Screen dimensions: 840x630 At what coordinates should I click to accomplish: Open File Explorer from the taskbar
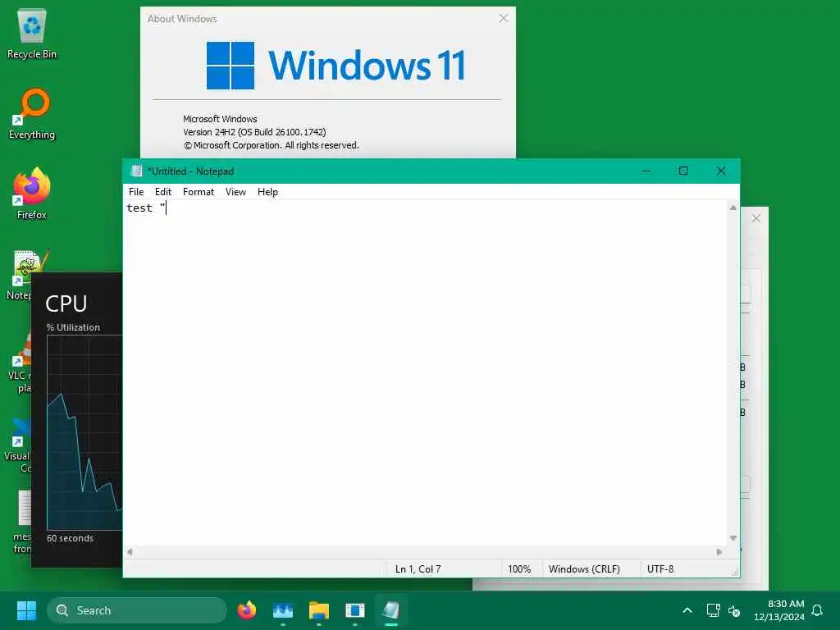click(x=319, y=610)
